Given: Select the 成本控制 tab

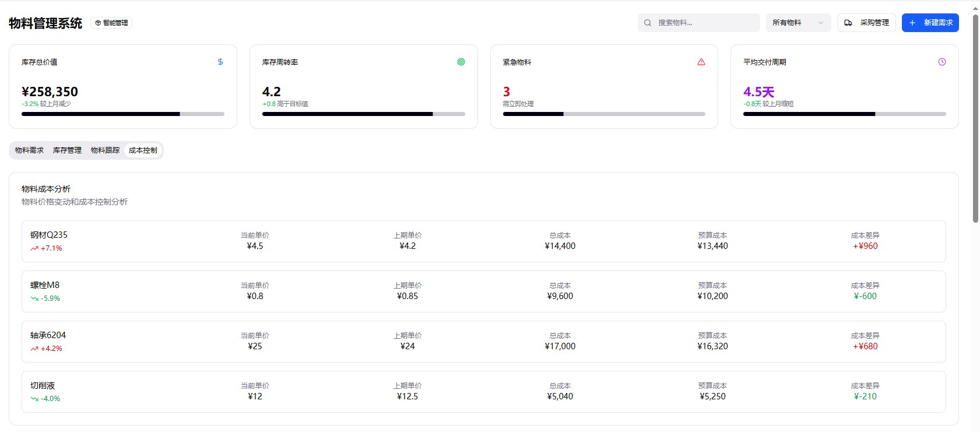Looking at the screenshot, I should pos(143,150).
